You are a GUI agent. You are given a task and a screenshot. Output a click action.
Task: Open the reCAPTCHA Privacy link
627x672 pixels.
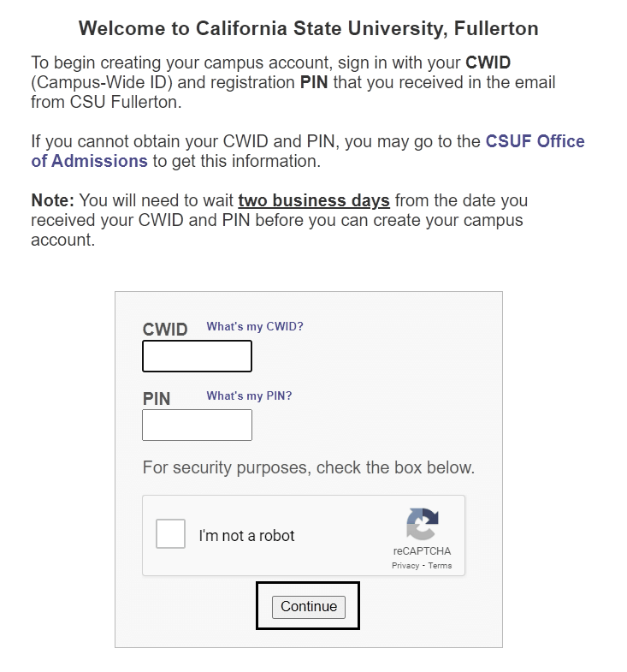coord(405,566)
